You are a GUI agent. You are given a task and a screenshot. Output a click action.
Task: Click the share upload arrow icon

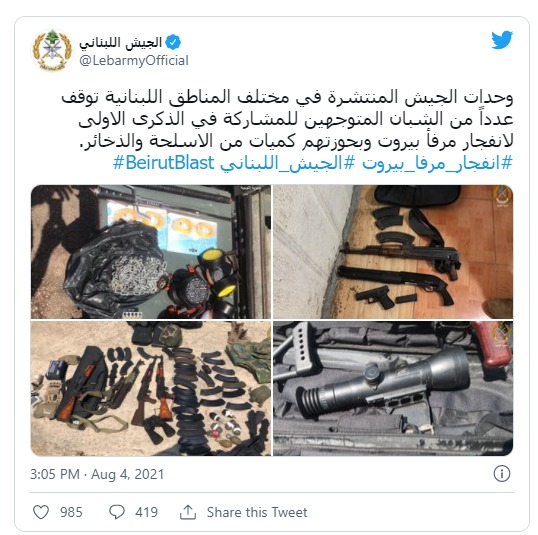(x=188, y=512)
